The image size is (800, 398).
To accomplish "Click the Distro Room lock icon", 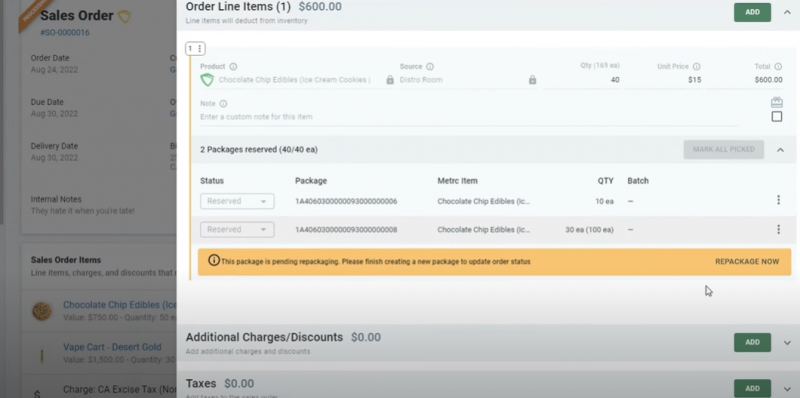I will point(532,80).
